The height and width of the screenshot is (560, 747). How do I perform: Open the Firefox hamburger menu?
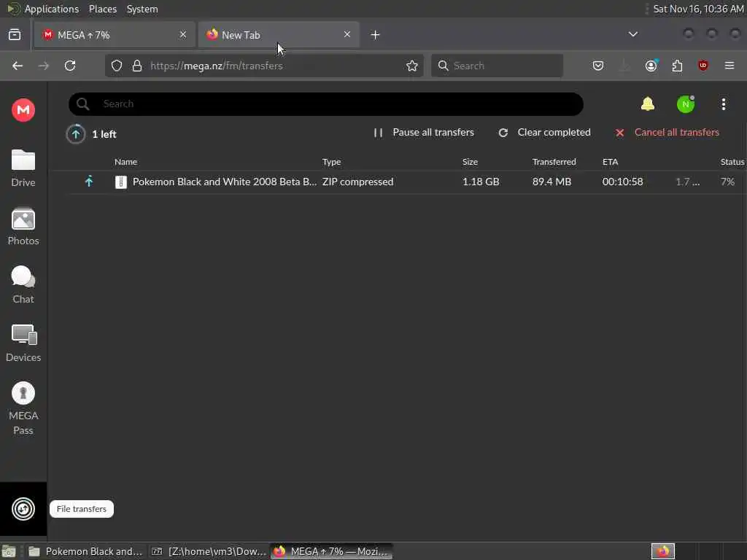pyautogui.click(x=729, y=66)
